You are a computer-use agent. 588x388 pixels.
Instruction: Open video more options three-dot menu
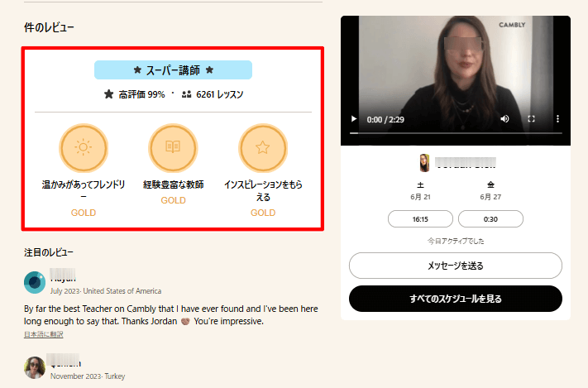(x=557, y=119)
